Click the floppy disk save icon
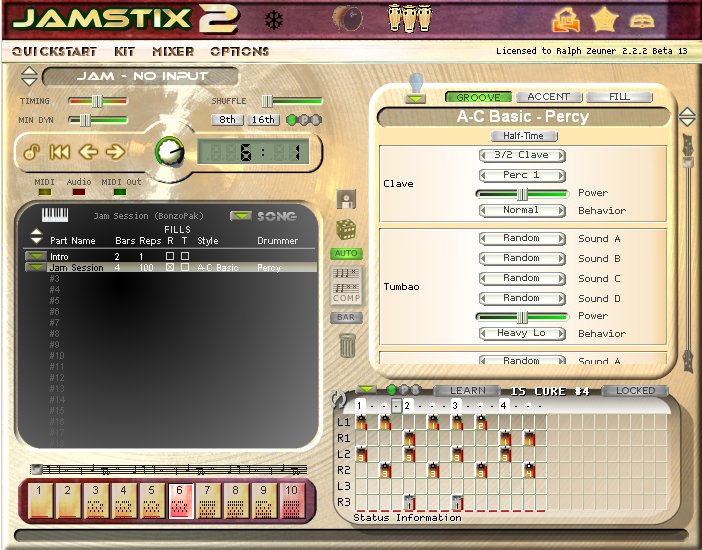The width and height of the screenshot is (702, 550). (x=347, y=200)
